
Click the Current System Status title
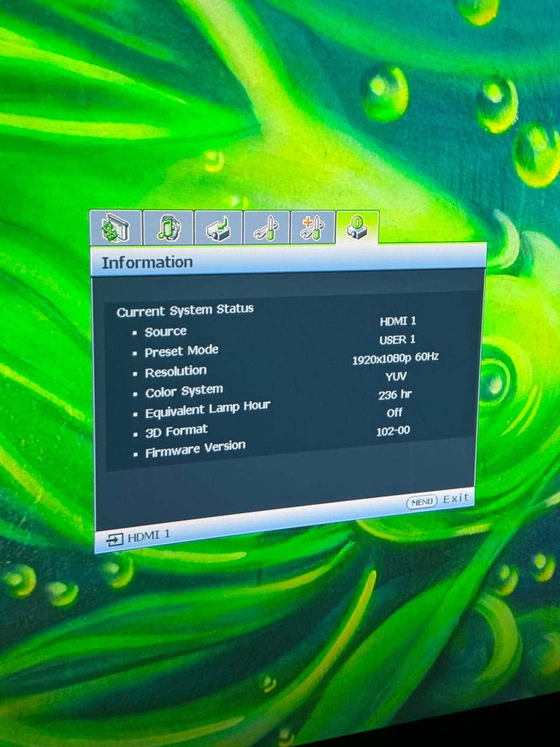(x=185, y=310)
